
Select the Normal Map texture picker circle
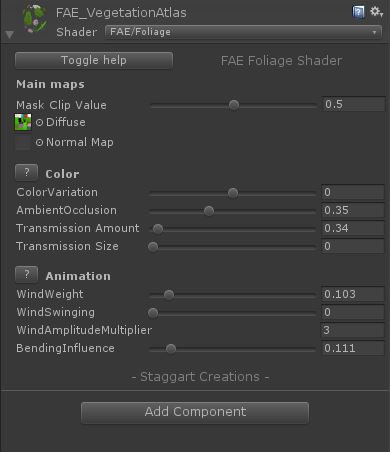[x=39, y=143]
